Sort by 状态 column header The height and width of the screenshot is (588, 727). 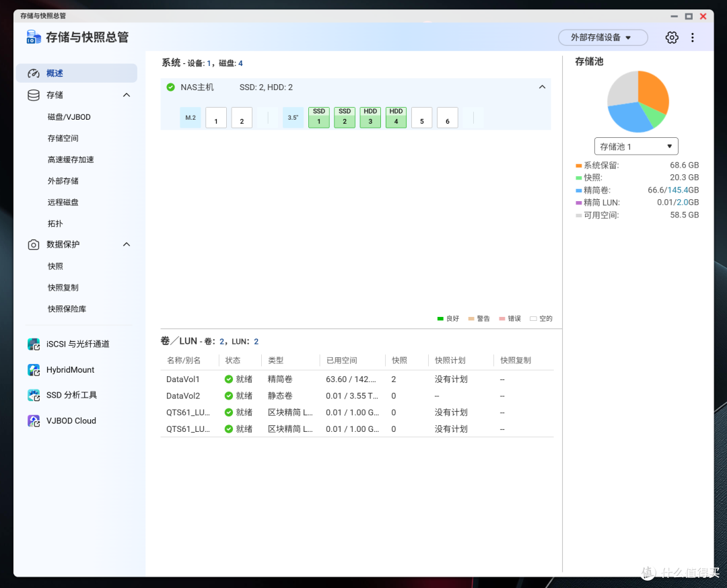pyautogui.click(x=233, y=361)
